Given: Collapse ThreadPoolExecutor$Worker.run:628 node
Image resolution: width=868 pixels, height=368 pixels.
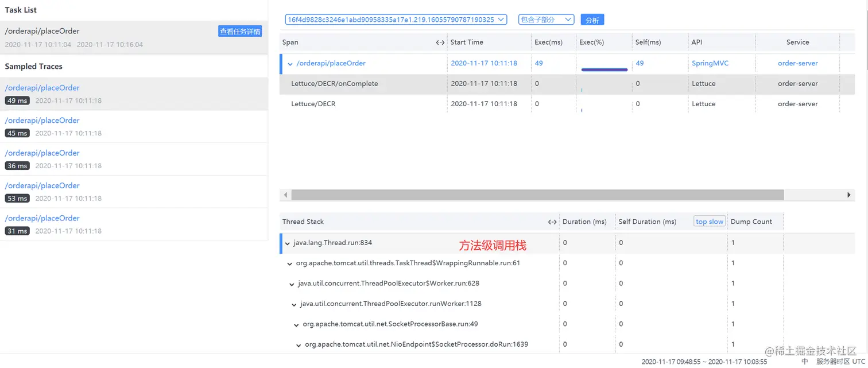Looking at the screenshot, I should tap(292, 284).
